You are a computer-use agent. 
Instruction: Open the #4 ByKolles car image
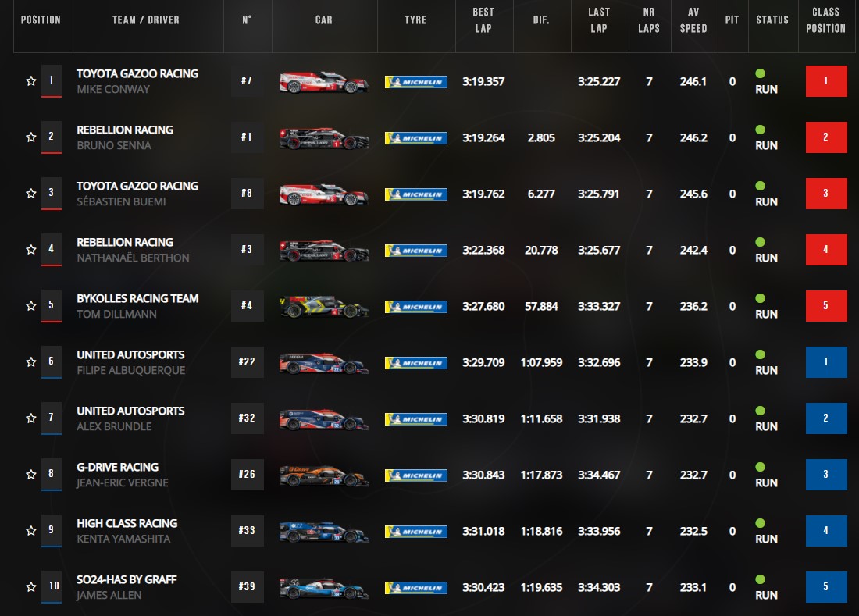[324, 307]
